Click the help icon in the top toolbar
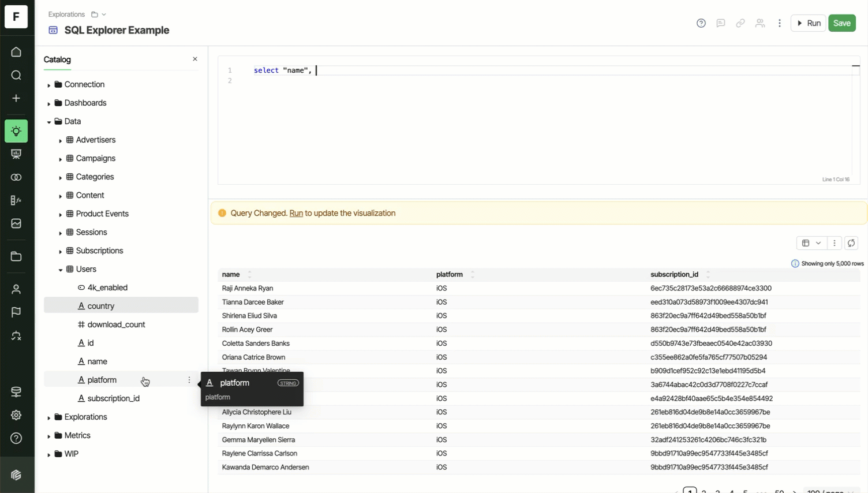 click(x=701, y=23)
